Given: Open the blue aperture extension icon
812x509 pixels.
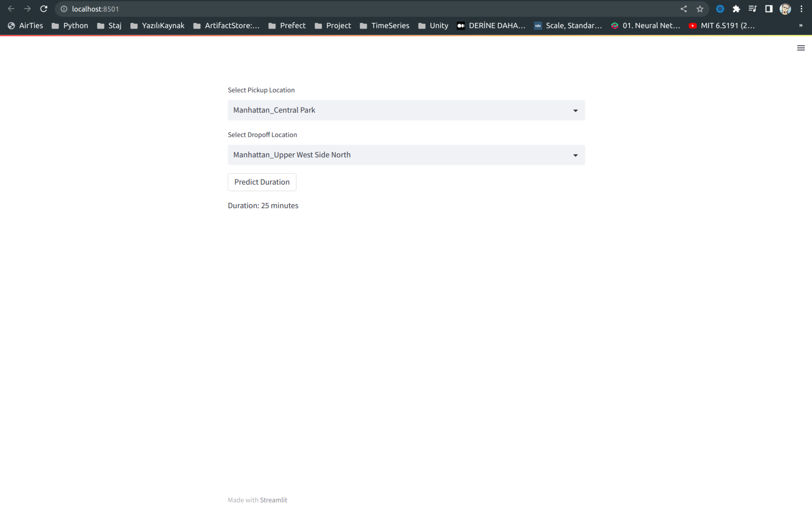Looking at the screenshot, I should [x=720, y=9].
